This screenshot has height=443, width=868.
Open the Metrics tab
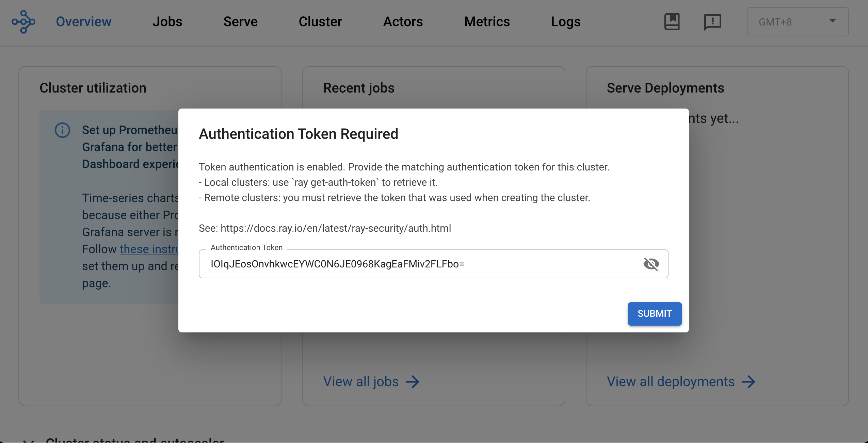coord(487,22)
